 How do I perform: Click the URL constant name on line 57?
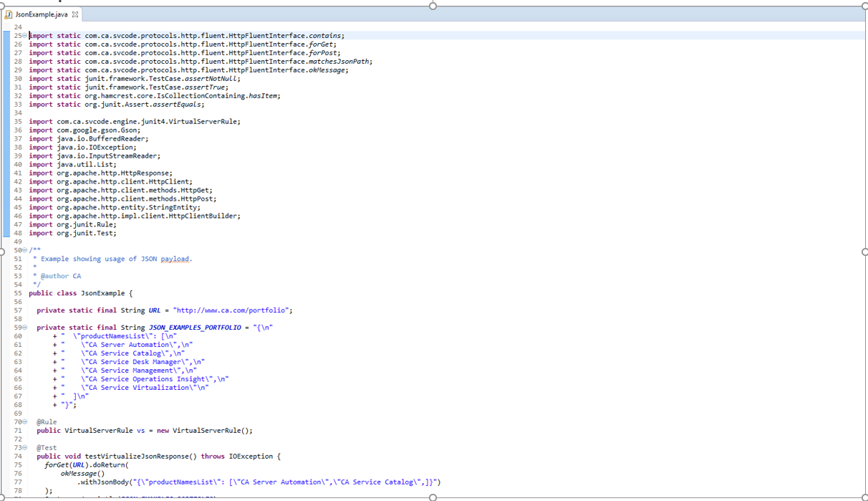(x=155, y=310)
